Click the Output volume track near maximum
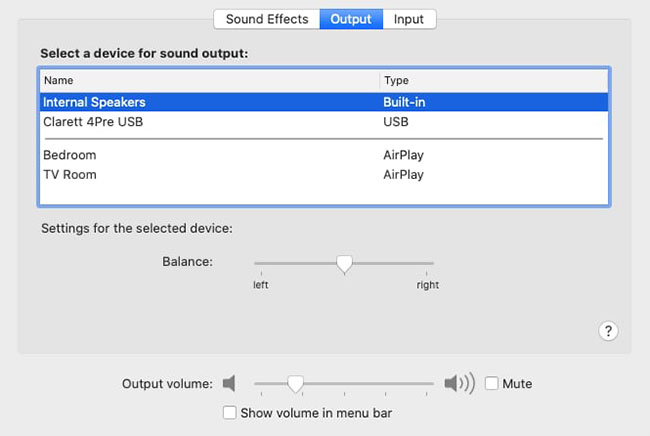 pos(428,383)
